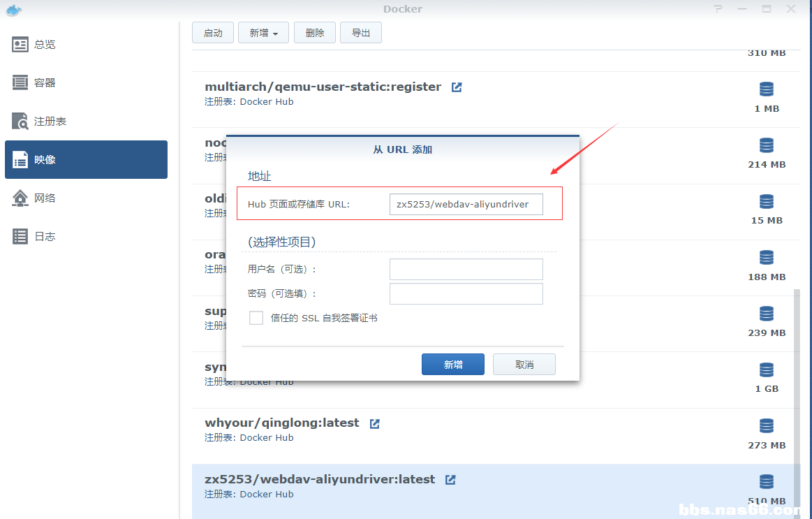This screenshot has height=519, width=812.
Task: Click database icon above 188 MB
Action: 767,258
